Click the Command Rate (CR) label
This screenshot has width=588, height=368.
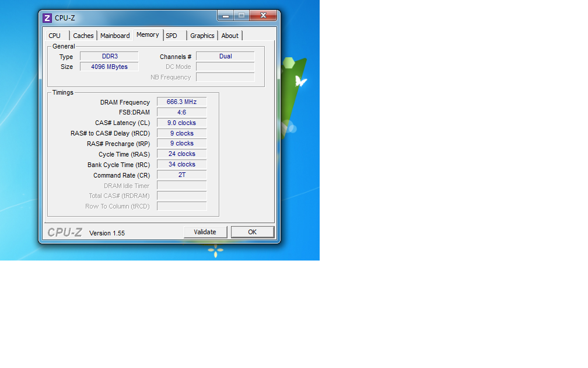tap(121, 175)
